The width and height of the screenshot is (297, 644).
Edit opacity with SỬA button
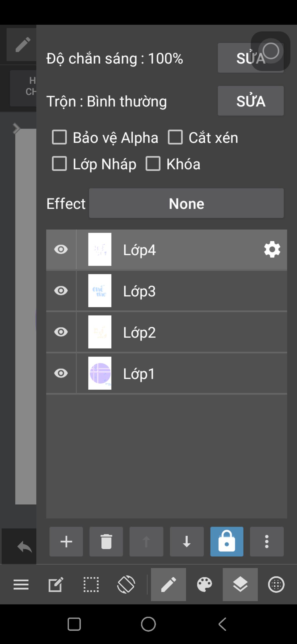[x=251, y=58]
